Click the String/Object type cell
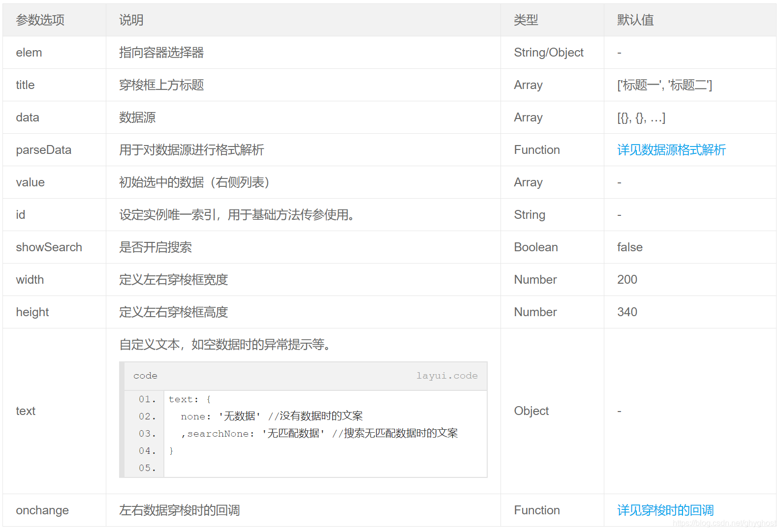 [x=549, y=53]
